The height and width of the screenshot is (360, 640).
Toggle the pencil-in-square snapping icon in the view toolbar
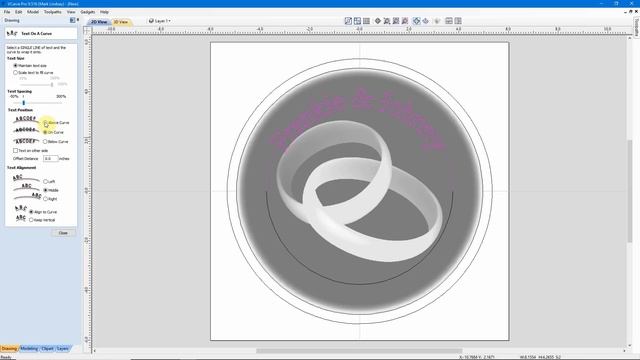[x=348, y=21]
